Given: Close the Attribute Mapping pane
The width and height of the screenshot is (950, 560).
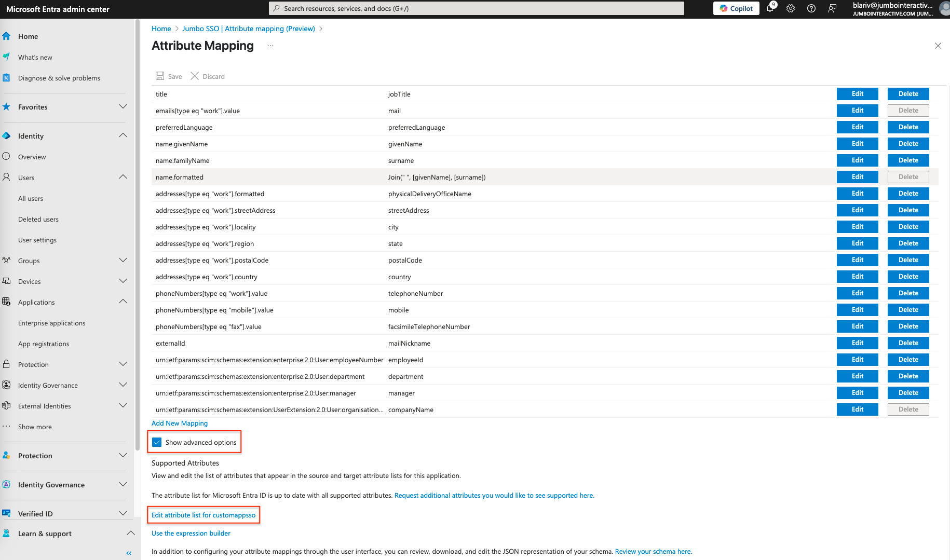Looking at the screenshot, I should [x=938, y=46].
